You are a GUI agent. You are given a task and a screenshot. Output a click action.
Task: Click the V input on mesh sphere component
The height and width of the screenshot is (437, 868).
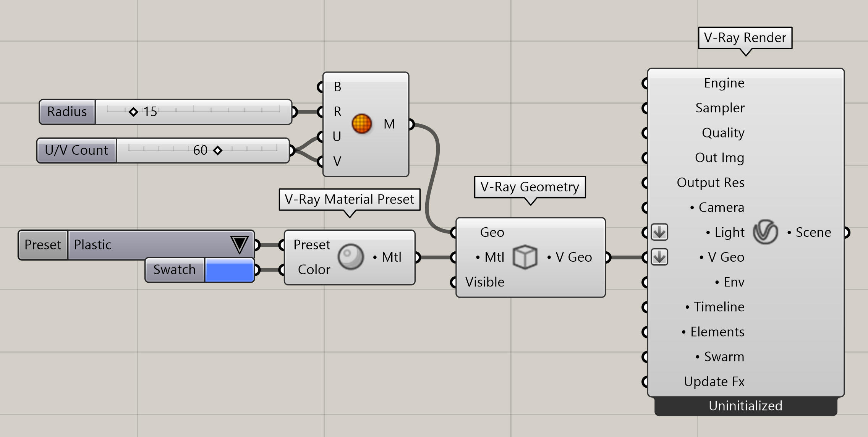pos(337,161)
